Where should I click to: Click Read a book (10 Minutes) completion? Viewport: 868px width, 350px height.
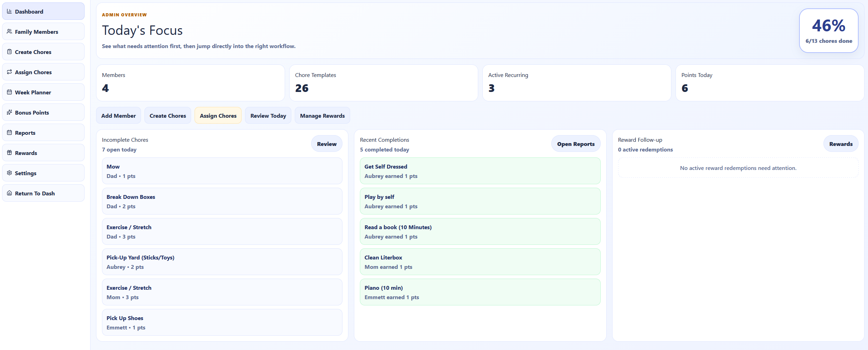point(480,232)
